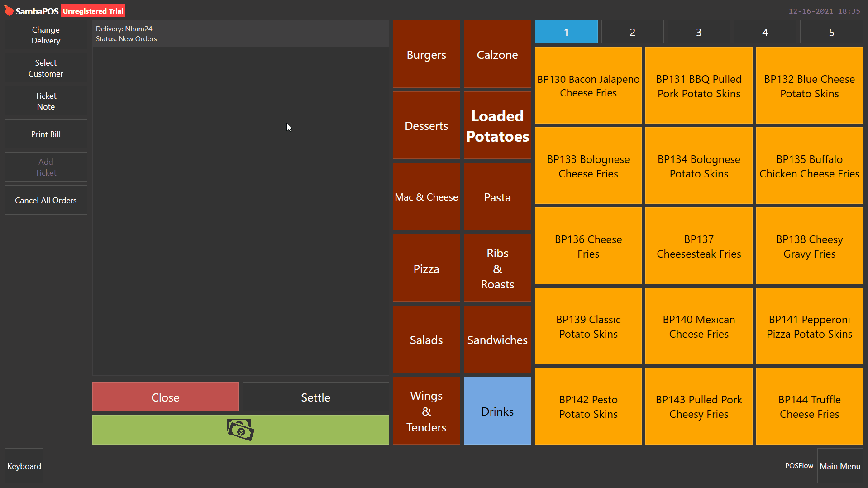868x488 pixels.
Task: Cancel All Orders
Action: (x=46, y=200)
